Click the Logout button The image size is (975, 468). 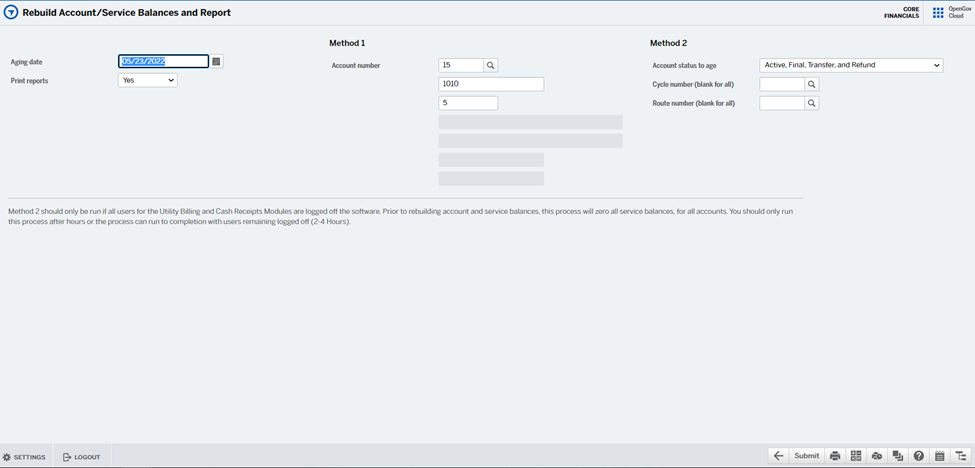pyautogui.click(x=81, y=457)
